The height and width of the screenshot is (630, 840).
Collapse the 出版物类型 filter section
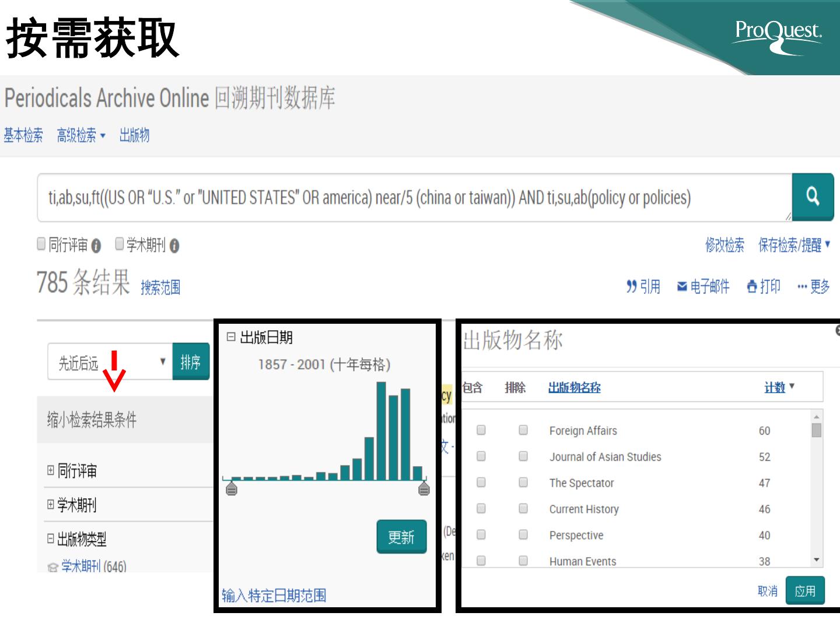(51, 538)
